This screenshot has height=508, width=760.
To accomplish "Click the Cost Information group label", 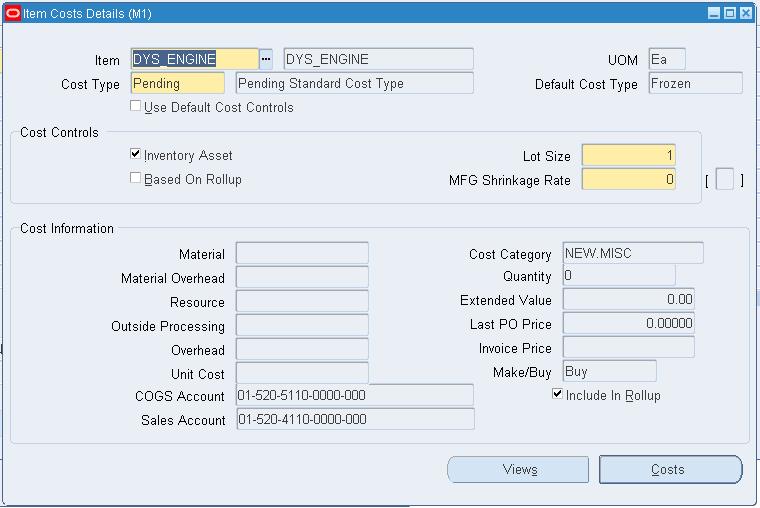I will pyautogui.click(x=67, y=228).
